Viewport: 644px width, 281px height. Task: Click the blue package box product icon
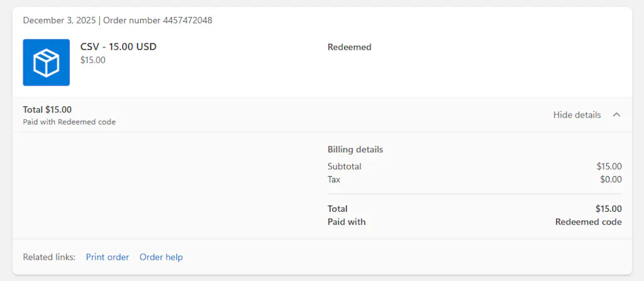(x=46, y=62)
